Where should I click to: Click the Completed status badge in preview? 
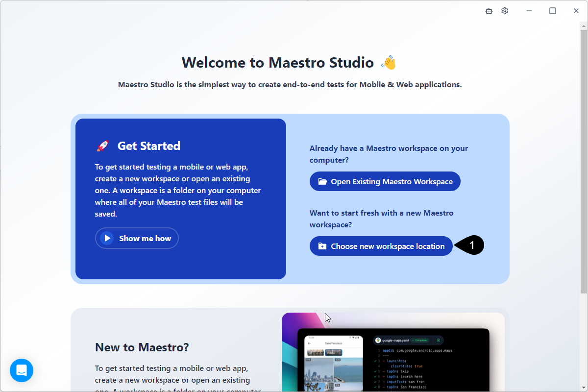pos(420,340)
